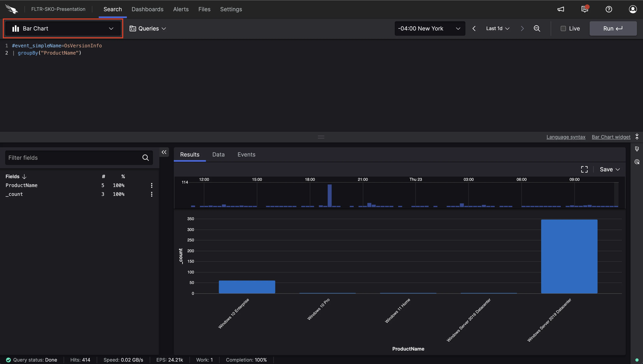Click the announcements megaphone icon
Viewport: 643px width, 364px height.
click(561, 9)
